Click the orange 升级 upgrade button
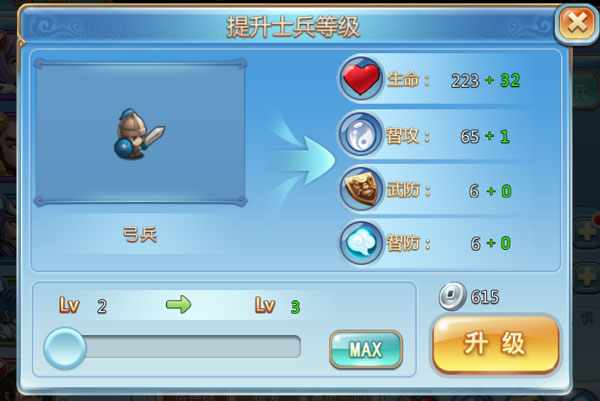 coord(496,344)
